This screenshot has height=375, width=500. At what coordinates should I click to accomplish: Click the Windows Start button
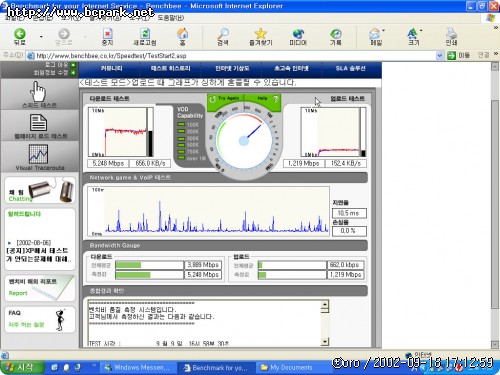pos(22,367)
